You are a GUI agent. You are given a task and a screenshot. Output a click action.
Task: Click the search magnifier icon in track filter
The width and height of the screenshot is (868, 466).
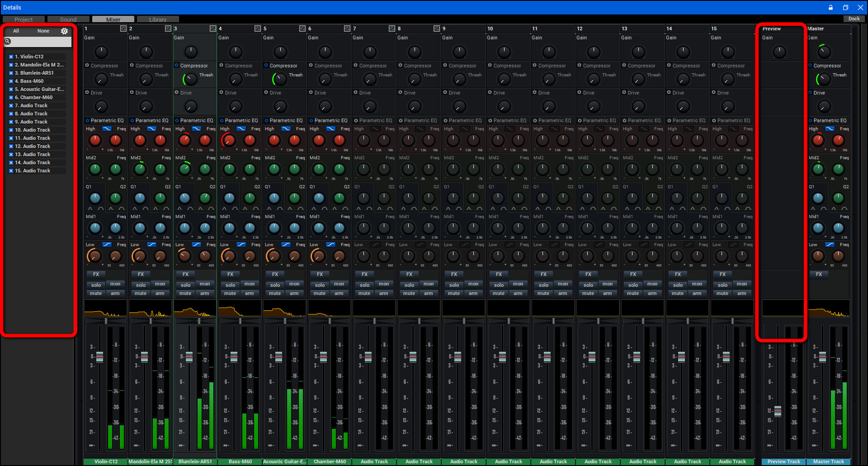pyautogui.click(x=8, y=41)
